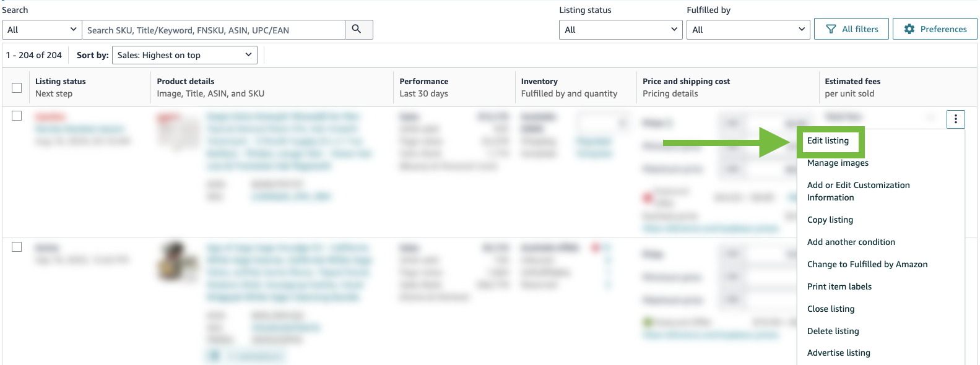Choose Copy listing in the menu
980x365 pixels.
[x=830, y=220]
